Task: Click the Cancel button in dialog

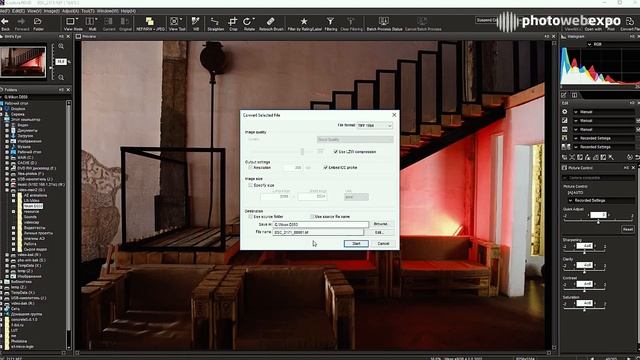Action: pos(383,244)
